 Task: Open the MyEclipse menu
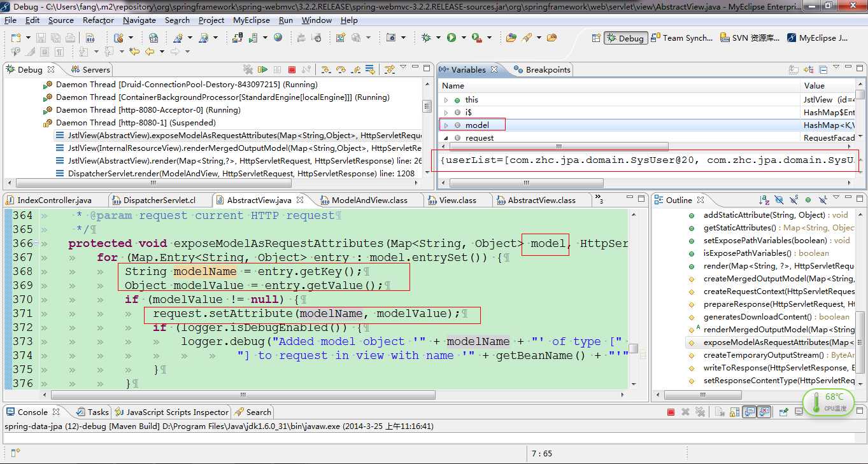pos(251,20)
